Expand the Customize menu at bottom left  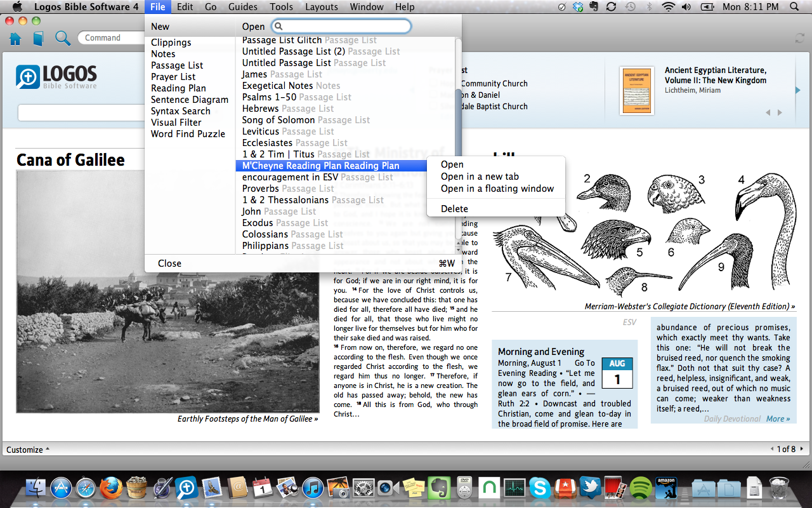(x=27, y=450)
